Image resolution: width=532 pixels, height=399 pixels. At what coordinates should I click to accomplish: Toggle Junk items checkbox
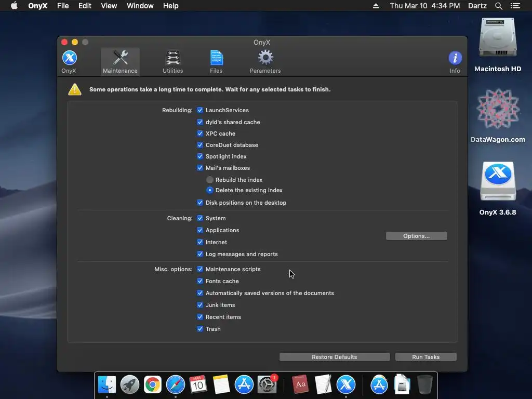200,305
